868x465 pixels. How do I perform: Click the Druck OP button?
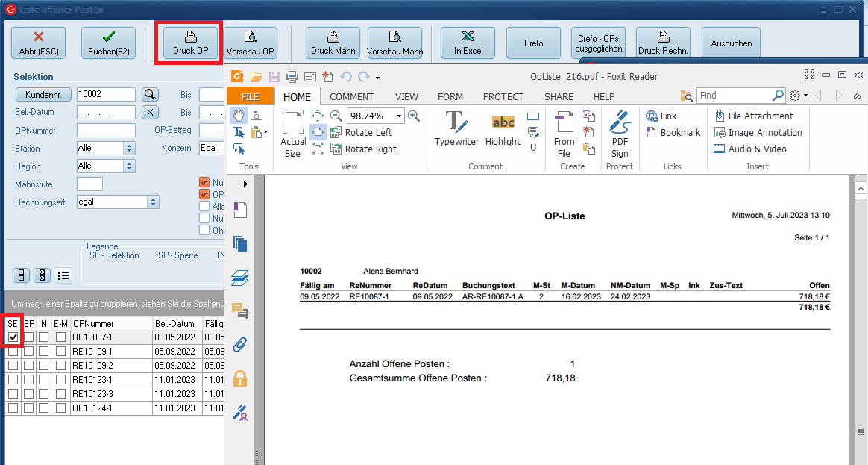point(191,43)
